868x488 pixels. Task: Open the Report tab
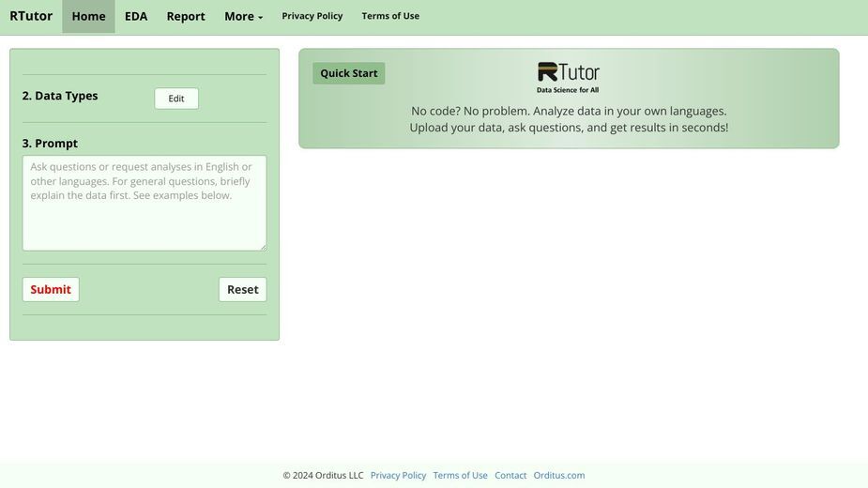point(186,17)
